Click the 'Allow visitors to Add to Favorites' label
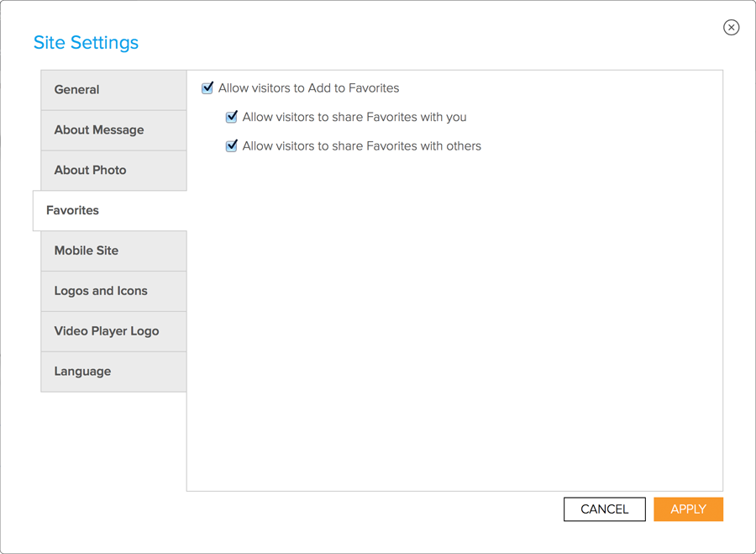Viewport: 756px width, 554px height. (308, 88)
